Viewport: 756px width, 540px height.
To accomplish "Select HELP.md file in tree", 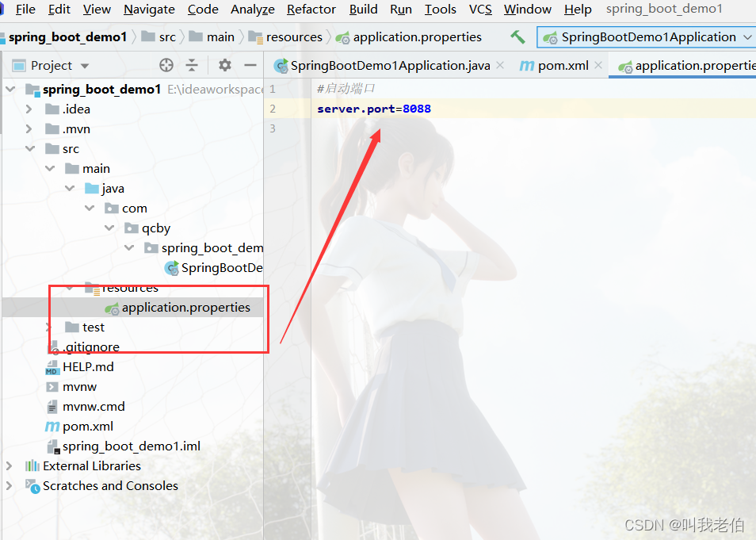I will pyautogui.click(x=88, y=367).
